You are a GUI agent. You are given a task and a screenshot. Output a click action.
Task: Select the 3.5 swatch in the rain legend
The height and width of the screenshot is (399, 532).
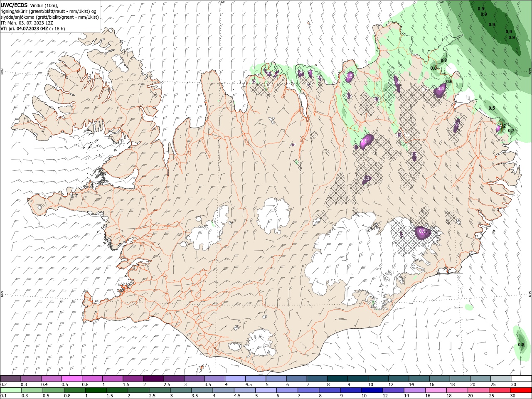pyautogui.click(x=202, y=390)
